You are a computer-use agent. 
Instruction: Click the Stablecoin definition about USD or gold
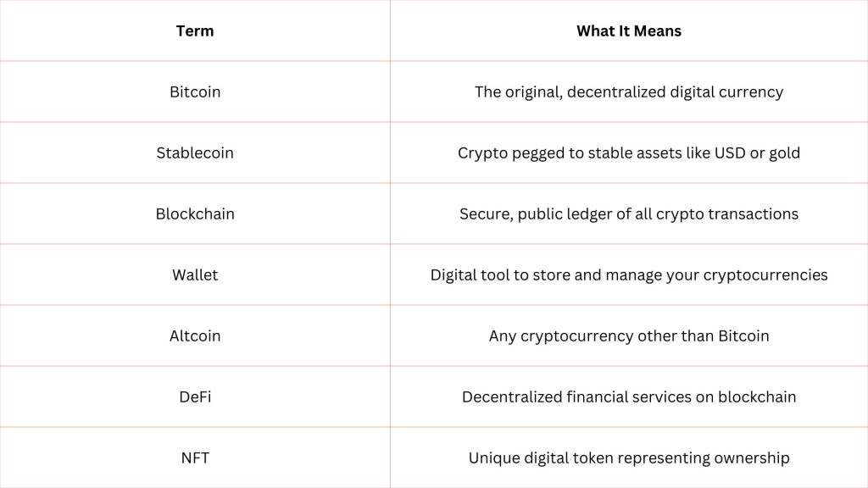coord(629,152)
